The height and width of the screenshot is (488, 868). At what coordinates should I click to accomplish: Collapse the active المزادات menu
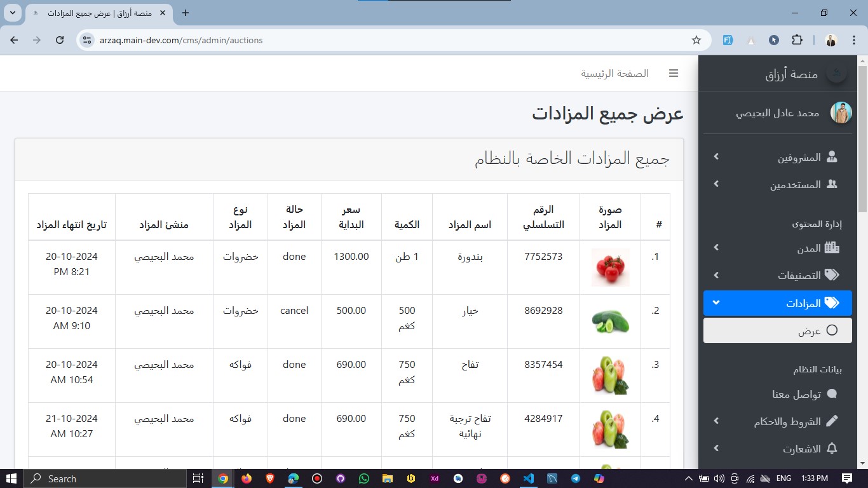(716, 303)
